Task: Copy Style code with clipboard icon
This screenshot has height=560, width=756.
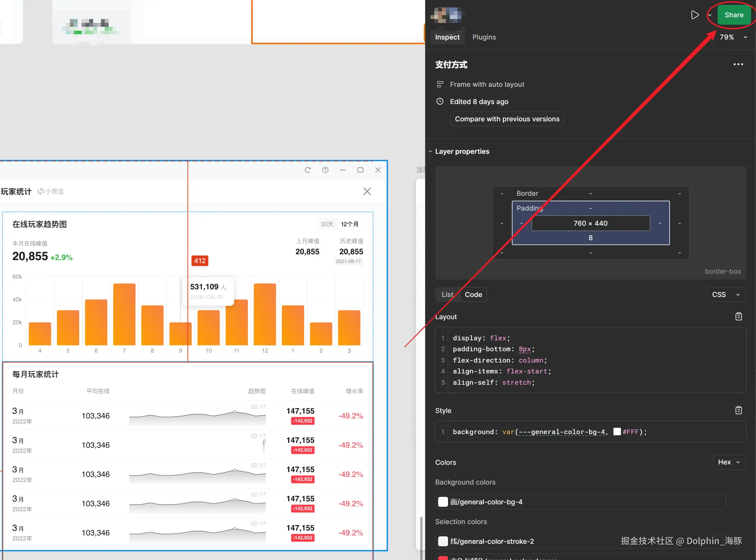Action: (x=738, y=410)
